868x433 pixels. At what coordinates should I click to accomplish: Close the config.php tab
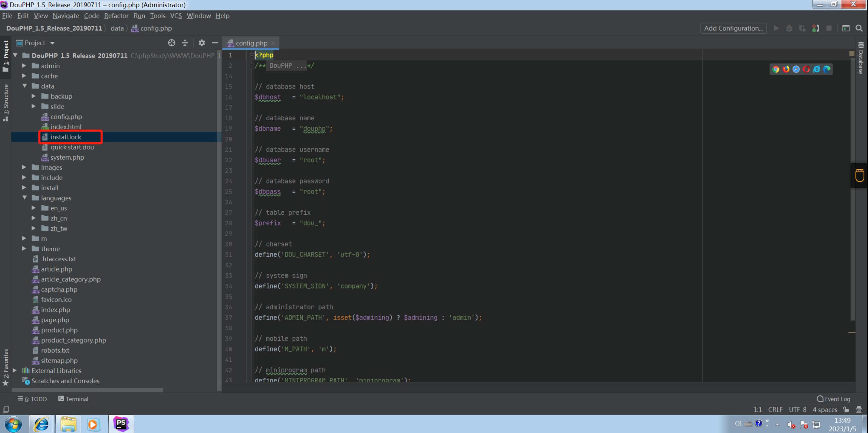point(273,43)
